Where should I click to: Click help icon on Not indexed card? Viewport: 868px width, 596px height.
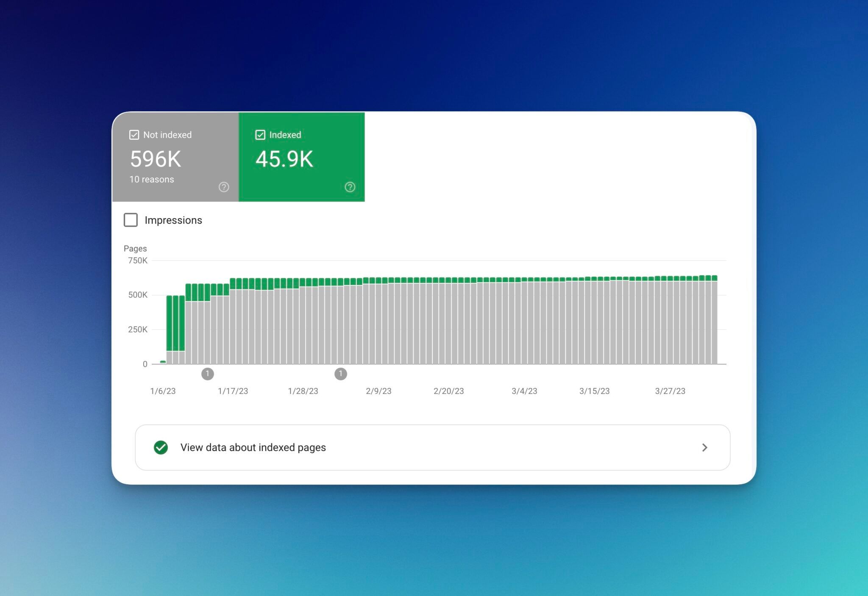[x=224, y=187]
